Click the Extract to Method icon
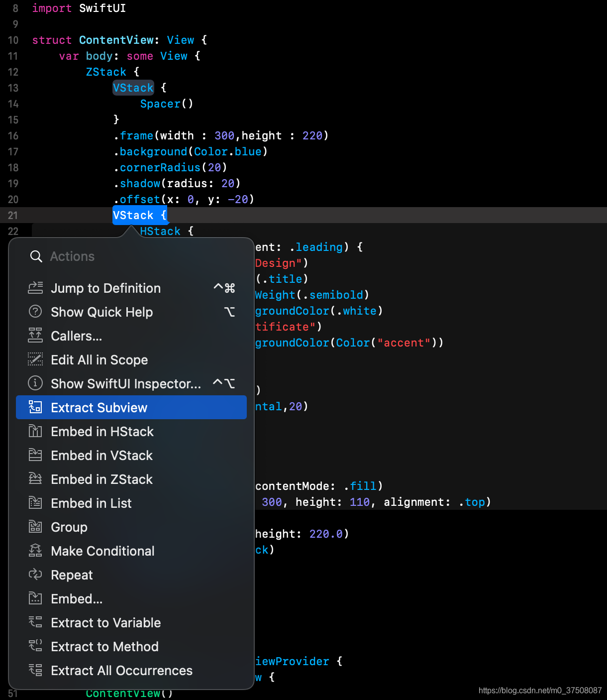The image size is (607, 700). [35, 646]
